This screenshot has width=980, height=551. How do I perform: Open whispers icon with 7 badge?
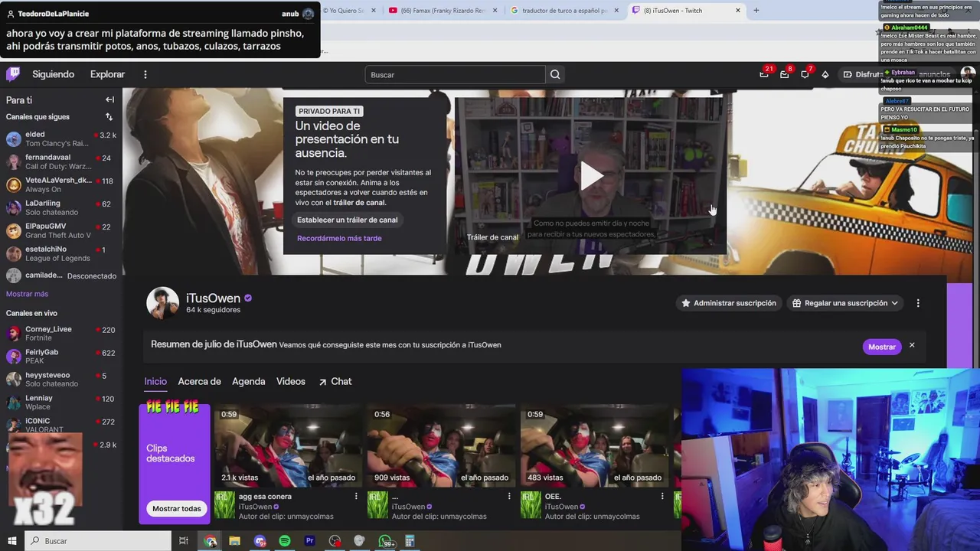tap(805, 74)
